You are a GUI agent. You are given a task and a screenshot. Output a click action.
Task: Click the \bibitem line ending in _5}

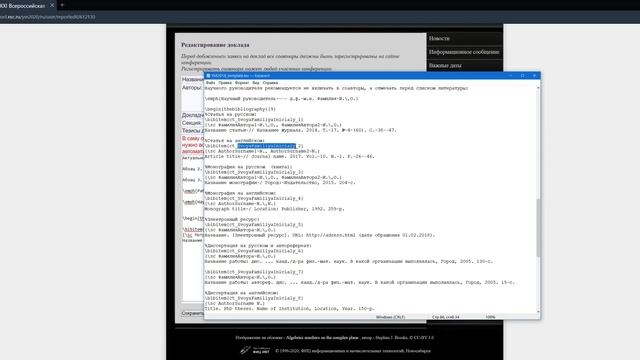click(254, 224)
